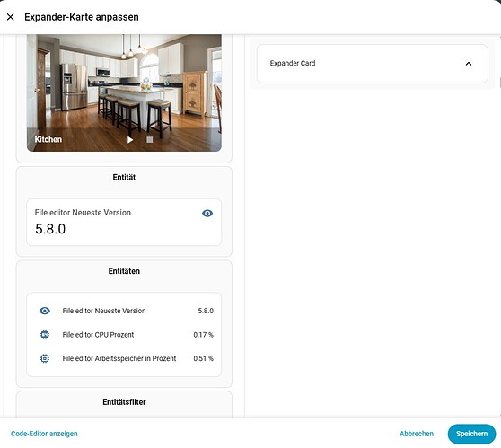The image size is (501, 448).
Task: Click stop icon on Kitchen card
Action: (150, 140)
